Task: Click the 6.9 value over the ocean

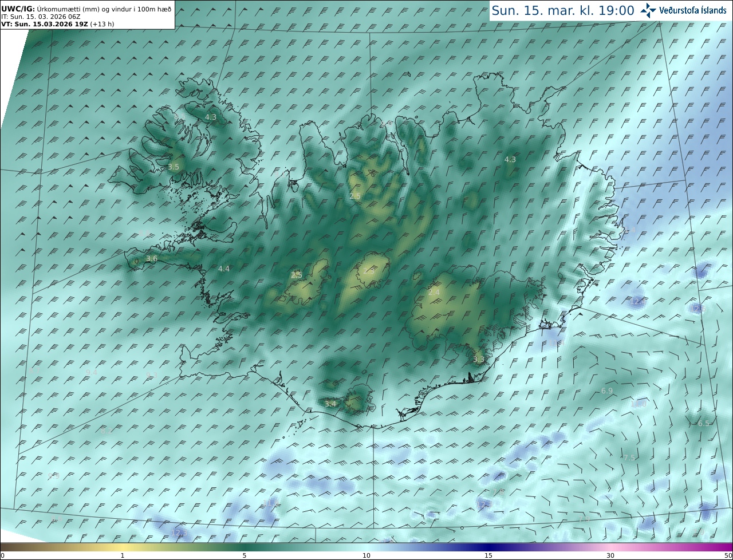Action: [607, 391]
